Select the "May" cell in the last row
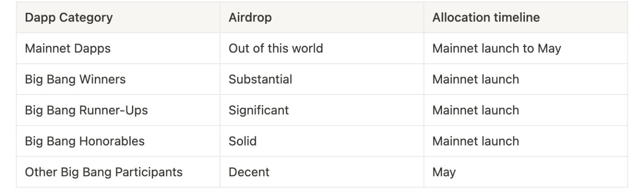Screen dimensions: 644x190 point(444,172)
